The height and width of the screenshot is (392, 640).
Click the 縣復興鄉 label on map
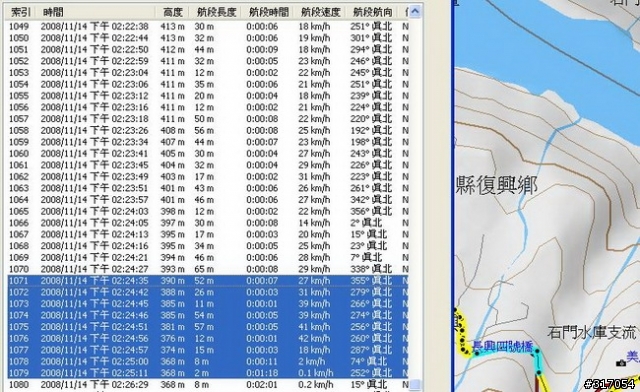coord(496,185)
